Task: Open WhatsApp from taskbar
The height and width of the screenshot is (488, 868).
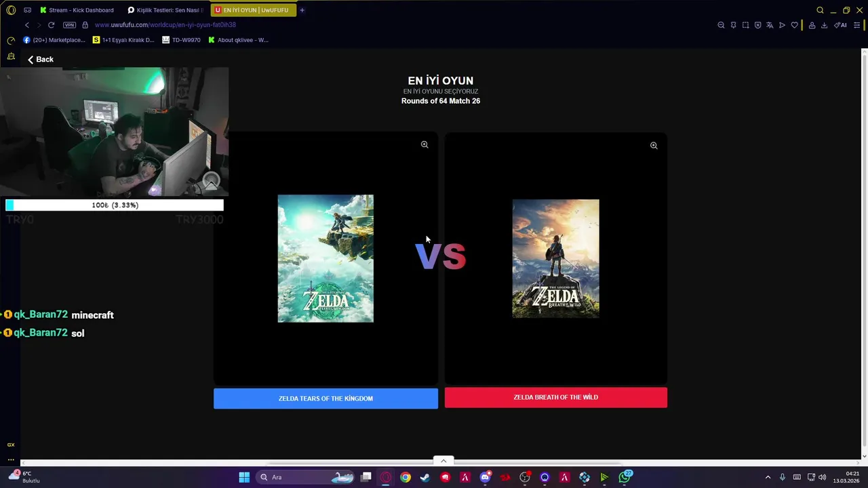Action: [x=625, y=477]
